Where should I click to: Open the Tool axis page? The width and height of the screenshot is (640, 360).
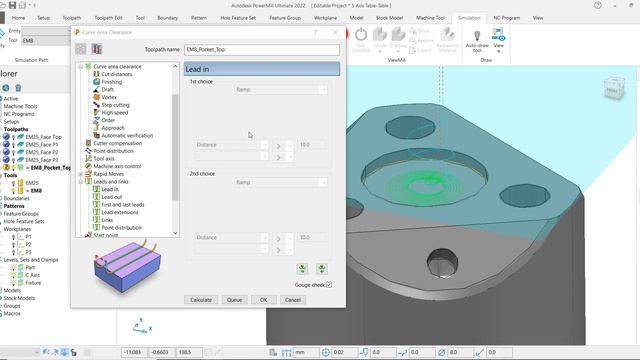click(x=104, y=158)
